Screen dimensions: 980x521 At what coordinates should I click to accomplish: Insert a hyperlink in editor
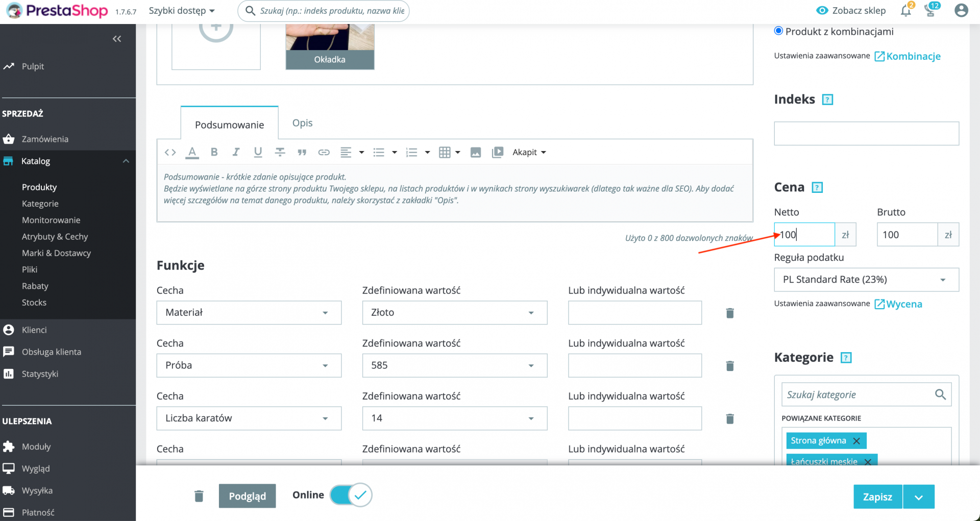tap(324, 152)
